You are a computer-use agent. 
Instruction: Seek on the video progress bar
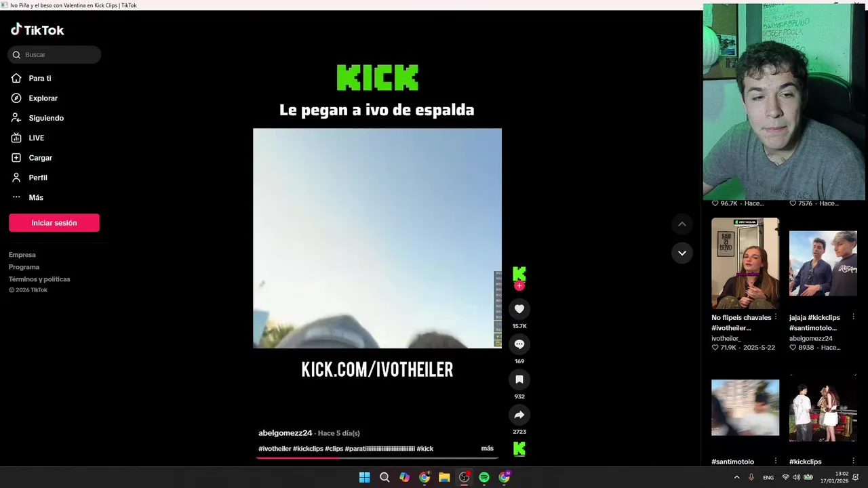tap(378, 458)
